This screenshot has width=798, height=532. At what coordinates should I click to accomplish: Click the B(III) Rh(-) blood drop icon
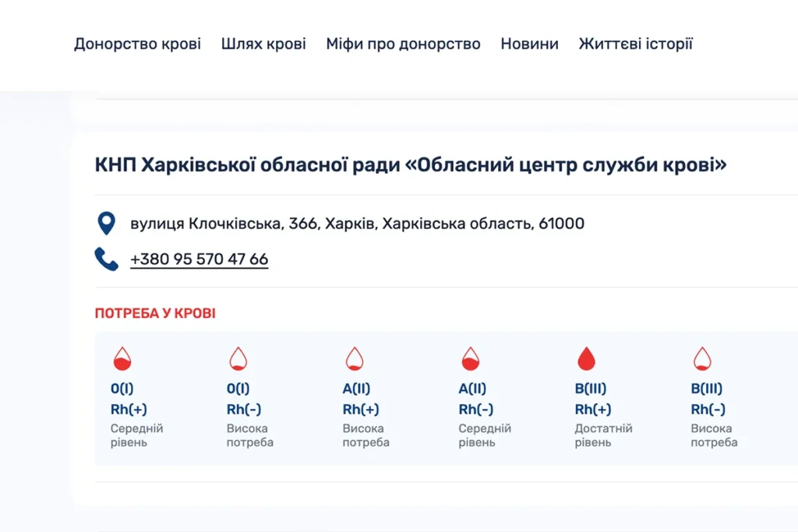702,359
